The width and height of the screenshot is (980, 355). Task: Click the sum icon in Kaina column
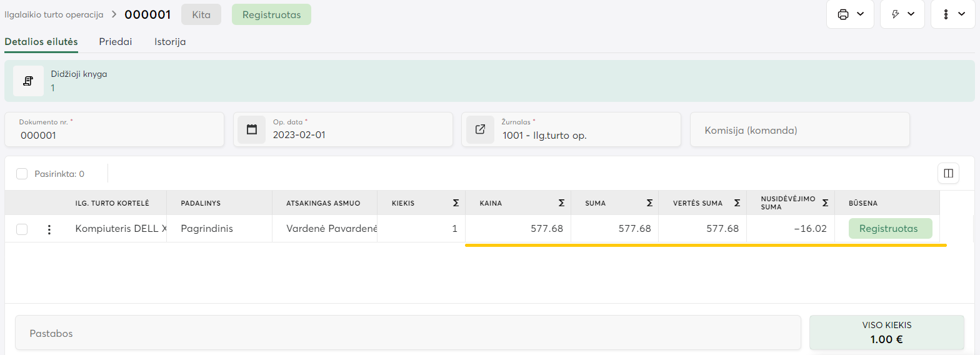point(561,202)
